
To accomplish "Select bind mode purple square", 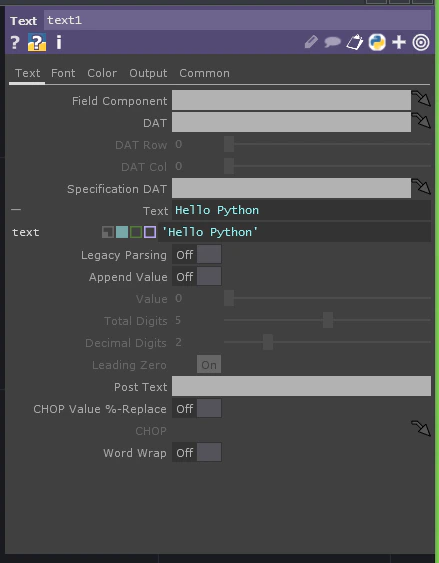I will (150, 232).
